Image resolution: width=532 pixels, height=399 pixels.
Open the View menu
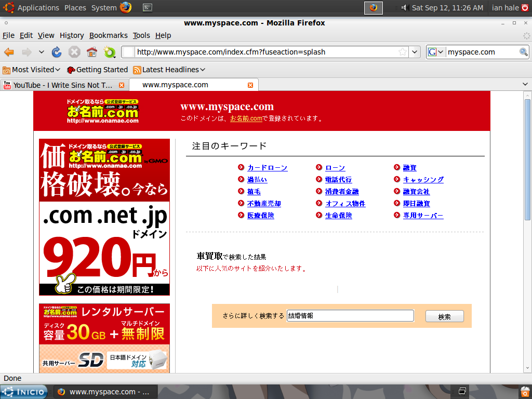point(46,36)
